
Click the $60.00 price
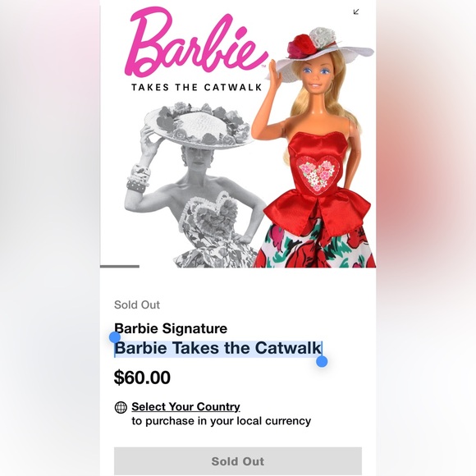142,378
